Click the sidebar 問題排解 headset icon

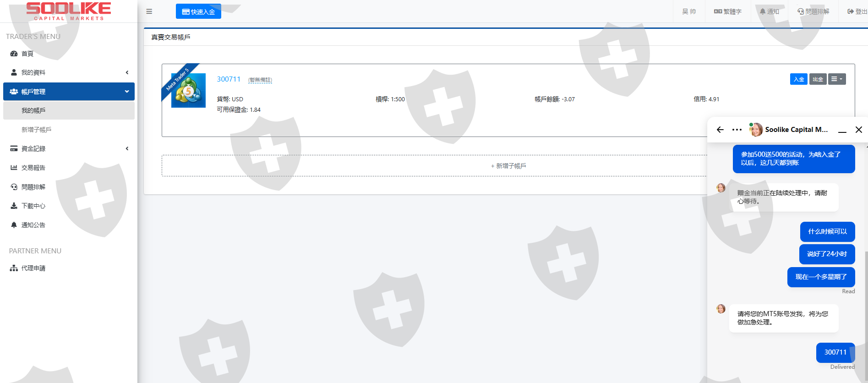(x=14, y=187)
